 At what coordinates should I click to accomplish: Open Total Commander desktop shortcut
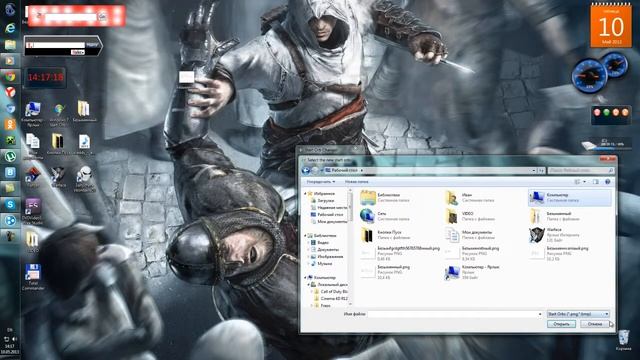33,277
